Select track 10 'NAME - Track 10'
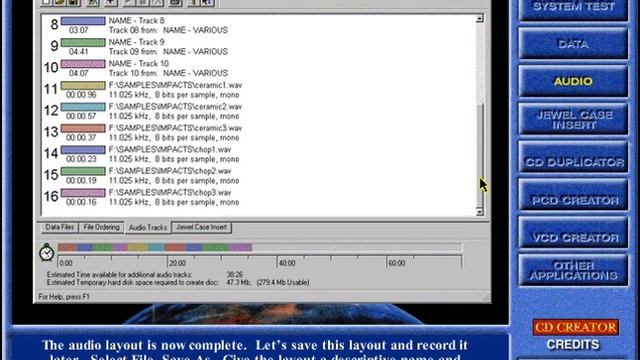Screen dimensions: 640x360 point(139,64)
